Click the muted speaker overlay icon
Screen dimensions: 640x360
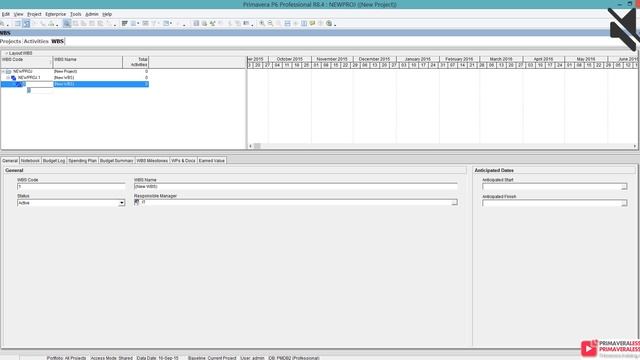pos(623,29)
